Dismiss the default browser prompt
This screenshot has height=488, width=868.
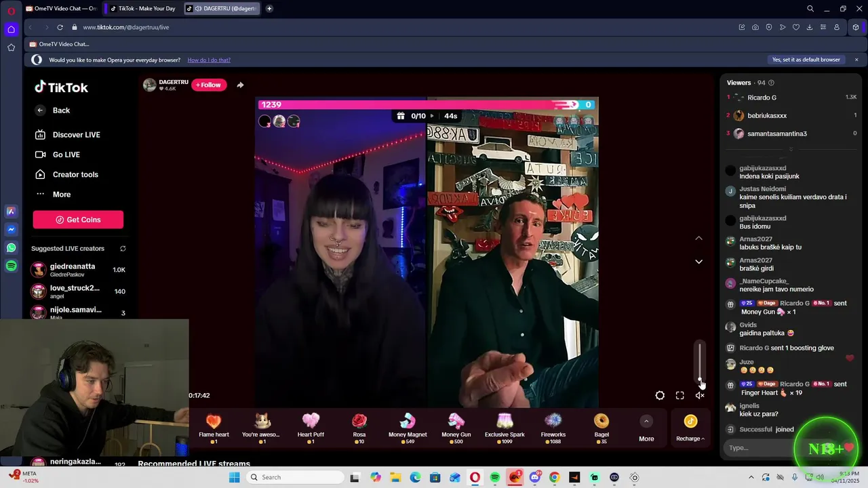point(856,60)
